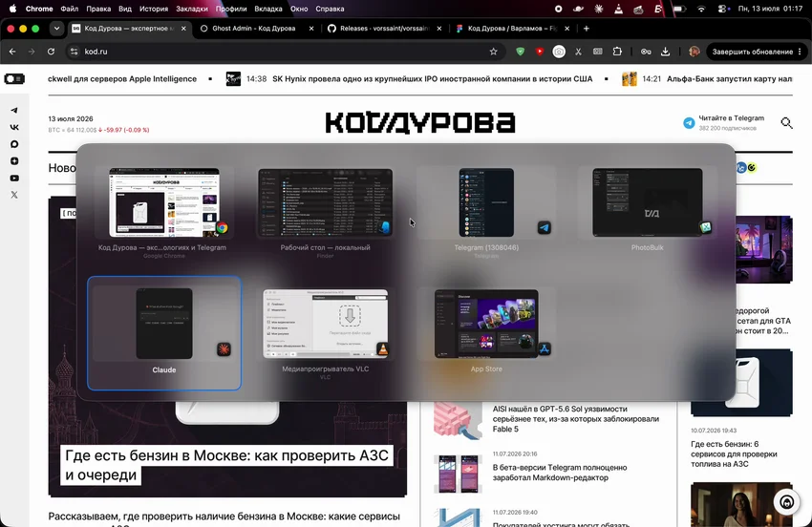The height and width of the screenshot is (527, 812).
Task: Open the Dzen star icon in the left sidebar
Action: [x=14, y=161]
